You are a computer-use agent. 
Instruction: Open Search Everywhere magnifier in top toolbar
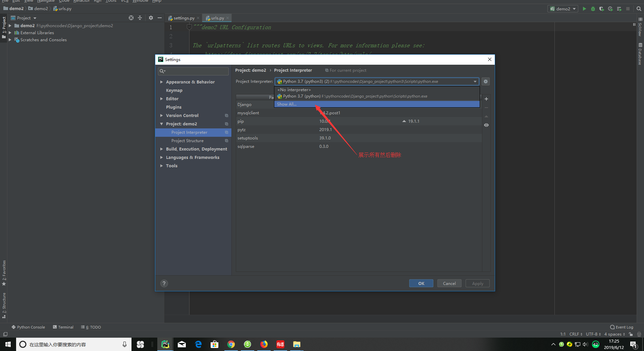coord(639,9)
